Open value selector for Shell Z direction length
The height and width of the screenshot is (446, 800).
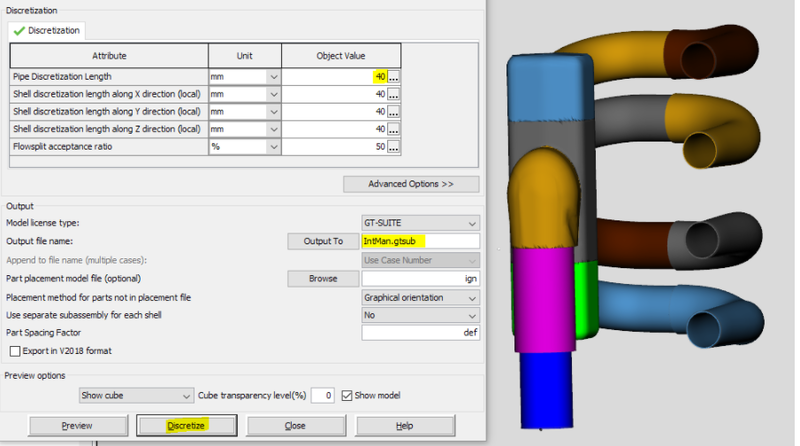point(393,129)
